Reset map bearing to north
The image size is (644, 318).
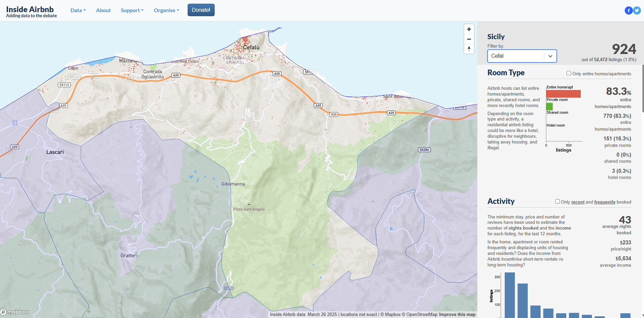[x=469, y=49]
